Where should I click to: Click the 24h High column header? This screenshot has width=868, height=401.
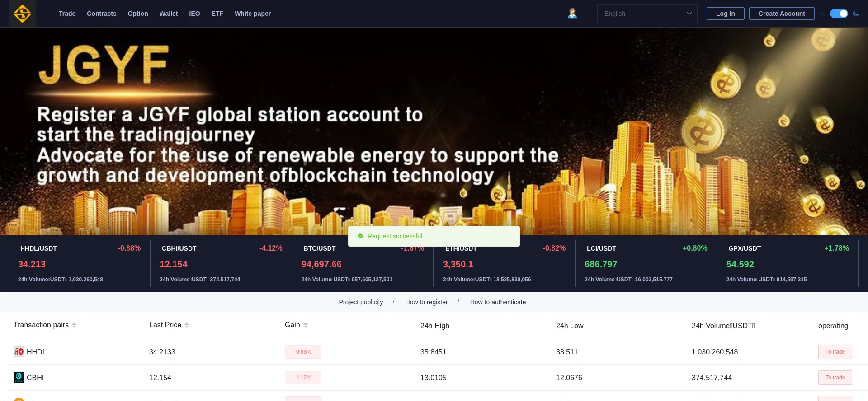tap(435, 326)
